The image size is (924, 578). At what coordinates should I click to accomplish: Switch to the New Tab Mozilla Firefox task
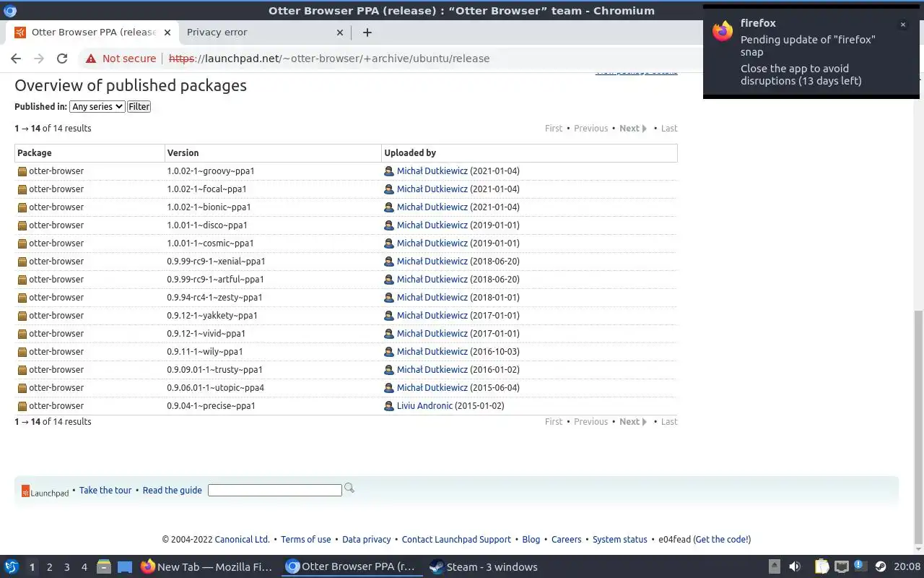tap(207, 566)
